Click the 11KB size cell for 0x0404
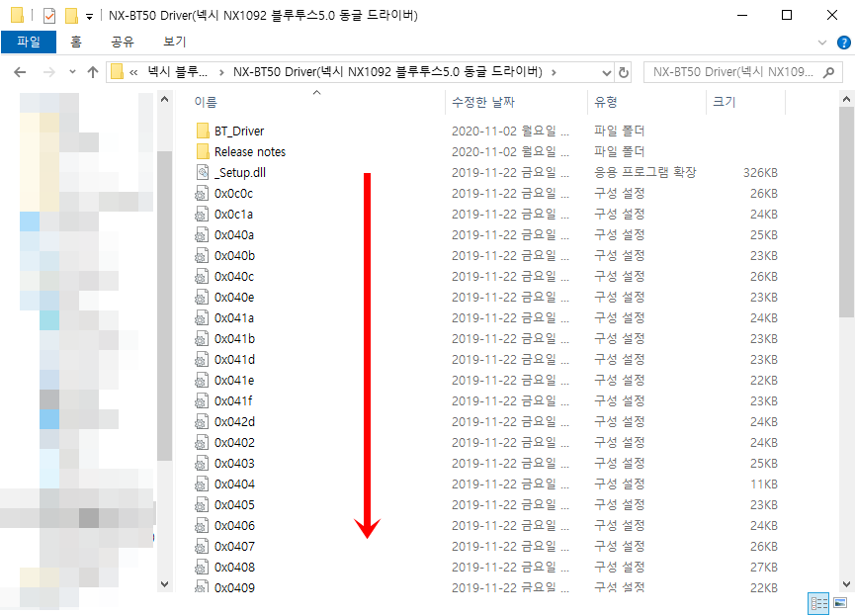 pos(763,484)
